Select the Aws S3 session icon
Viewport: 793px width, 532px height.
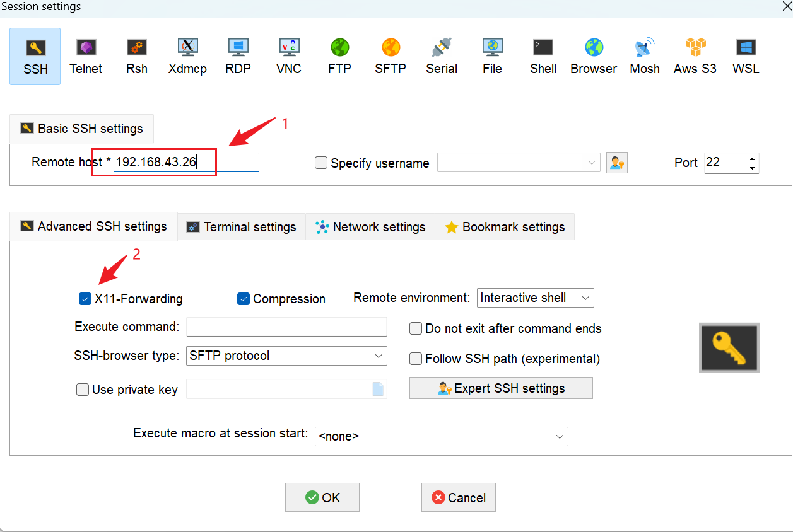[x=695, y=56]
